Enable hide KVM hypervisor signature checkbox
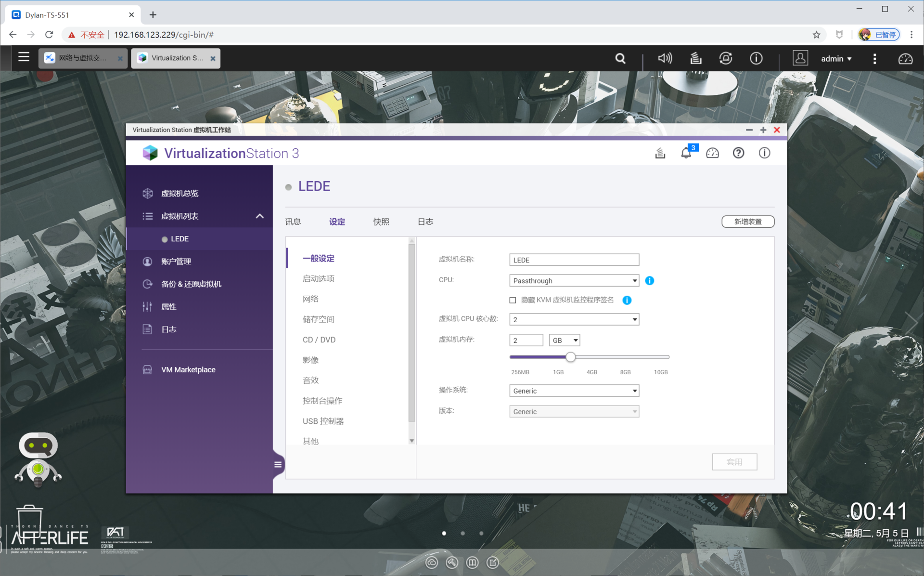The image size is (924, 576). click(513, 300)
